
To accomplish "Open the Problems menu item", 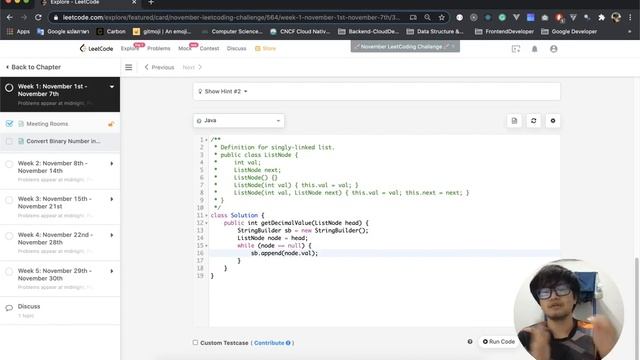I will click(159, 49).
